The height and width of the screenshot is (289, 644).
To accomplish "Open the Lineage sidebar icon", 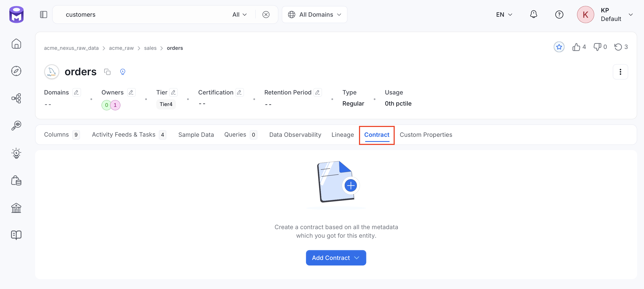I will (16, 98).
